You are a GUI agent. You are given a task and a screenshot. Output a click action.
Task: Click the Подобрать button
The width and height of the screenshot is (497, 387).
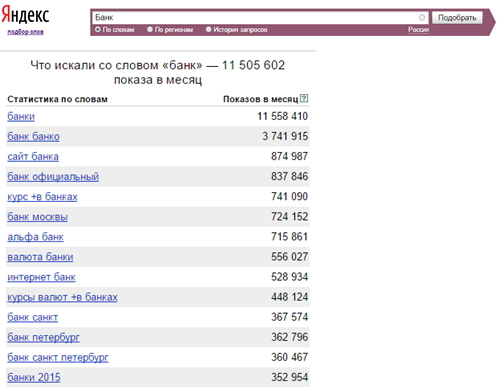(x=457, y=17)
